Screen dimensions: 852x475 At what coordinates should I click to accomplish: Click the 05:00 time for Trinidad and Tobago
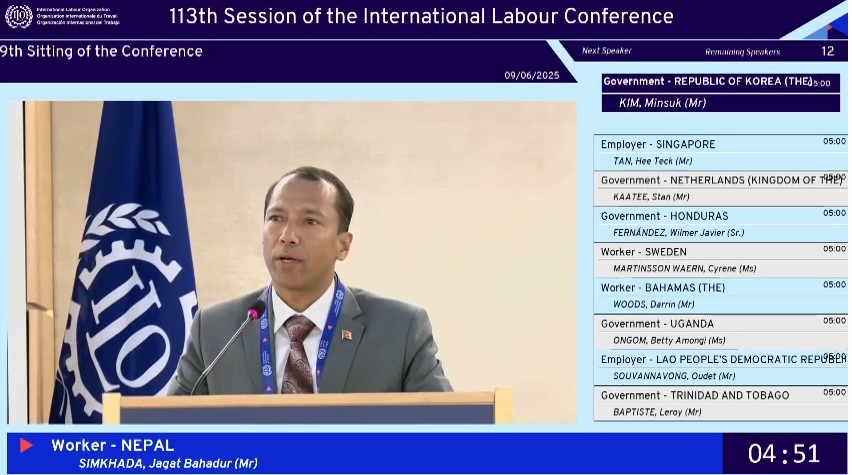click(834, 392)
